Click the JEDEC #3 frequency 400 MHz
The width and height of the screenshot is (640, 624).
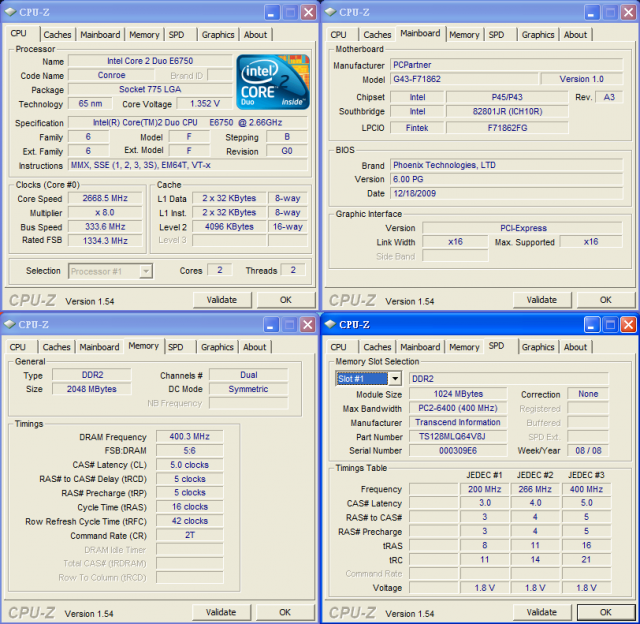click(x=587, y=489)
